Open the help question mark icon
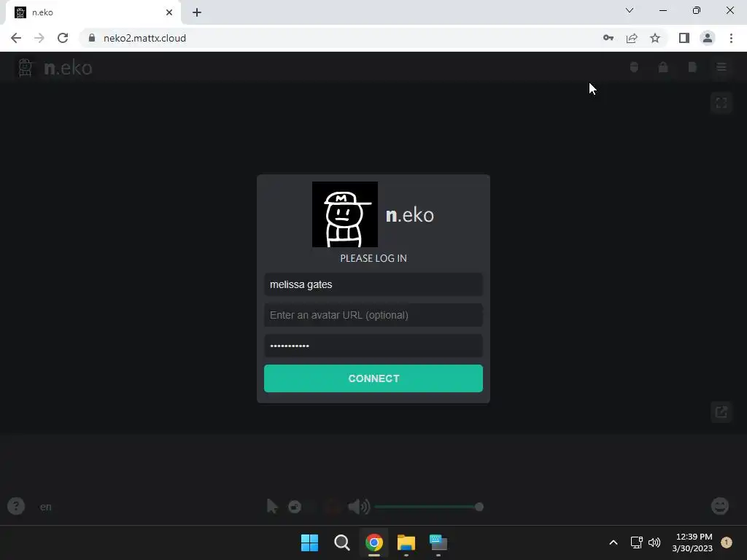 pos(16,506)
